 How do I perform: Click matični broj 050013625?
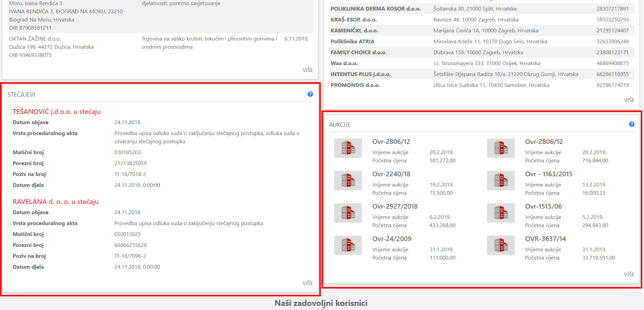(127, 234)
